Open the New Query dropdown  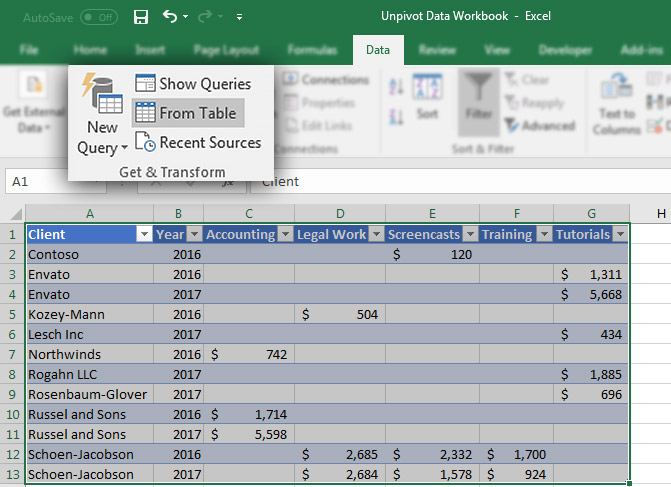tap(102, 115)
